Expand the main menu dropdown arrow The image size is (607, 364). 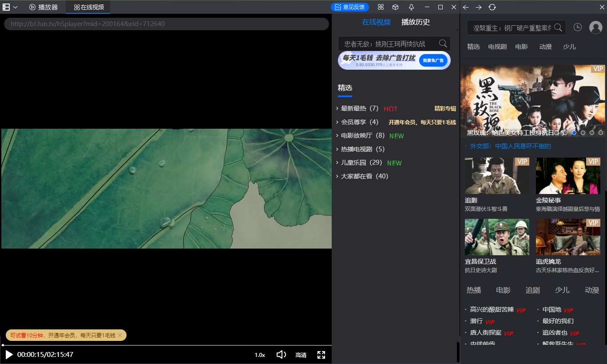16,7
